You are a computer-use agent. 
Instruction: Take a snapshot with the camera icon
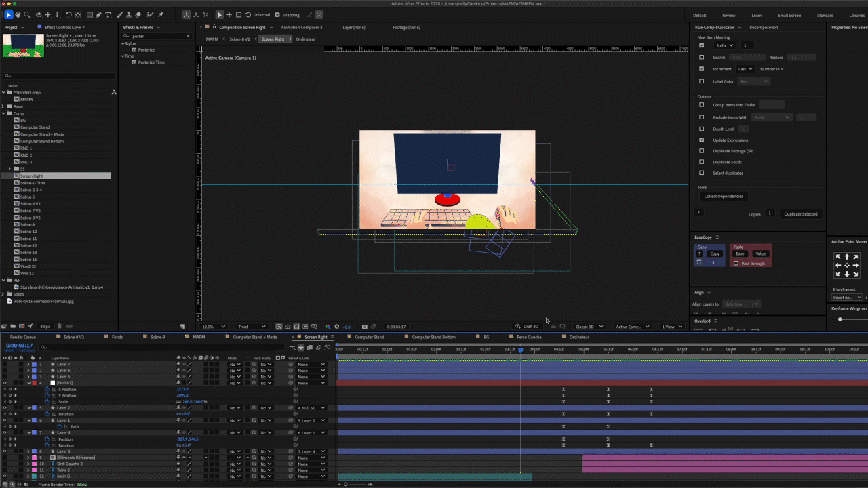click(365, 327)
